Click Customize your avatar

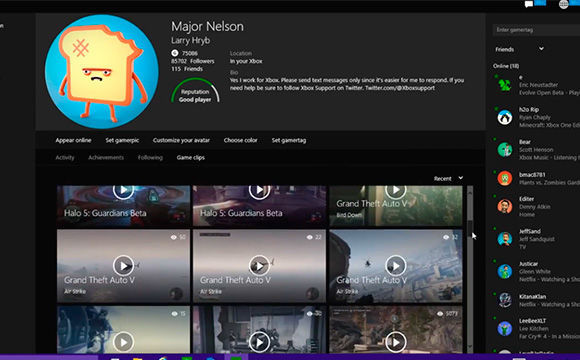pyautogui.click(x=181, y=140)
